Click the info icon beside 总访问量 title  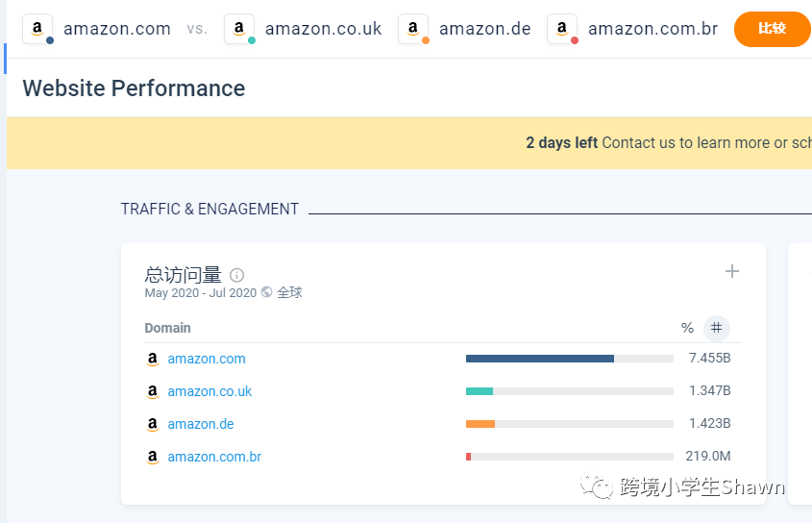tap(237, 275)
